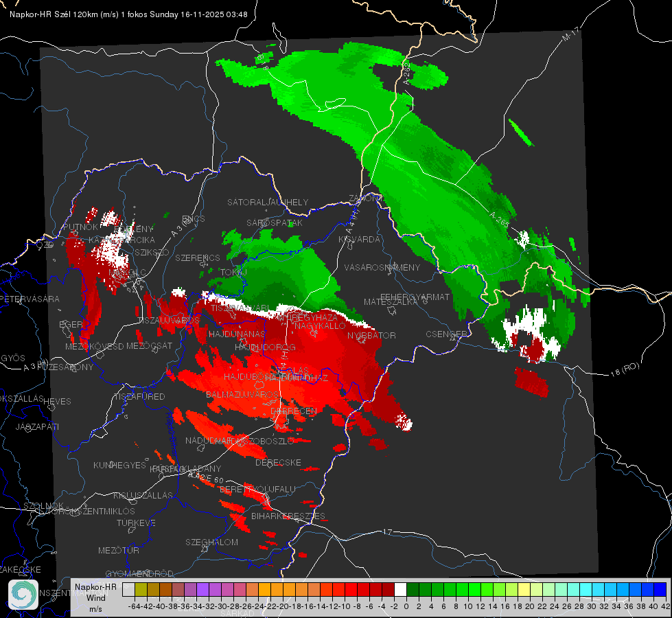Select the SATORALJAUJHELY town label
Viewport: 672px width, 618px height.
(x=268, y=202)
